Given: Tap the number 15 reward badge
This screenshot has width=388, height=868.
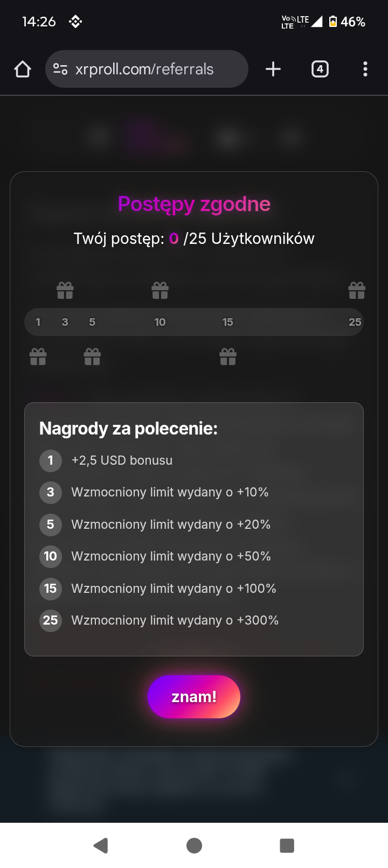Looking at the screenshot, I should [x=51, y=589].
